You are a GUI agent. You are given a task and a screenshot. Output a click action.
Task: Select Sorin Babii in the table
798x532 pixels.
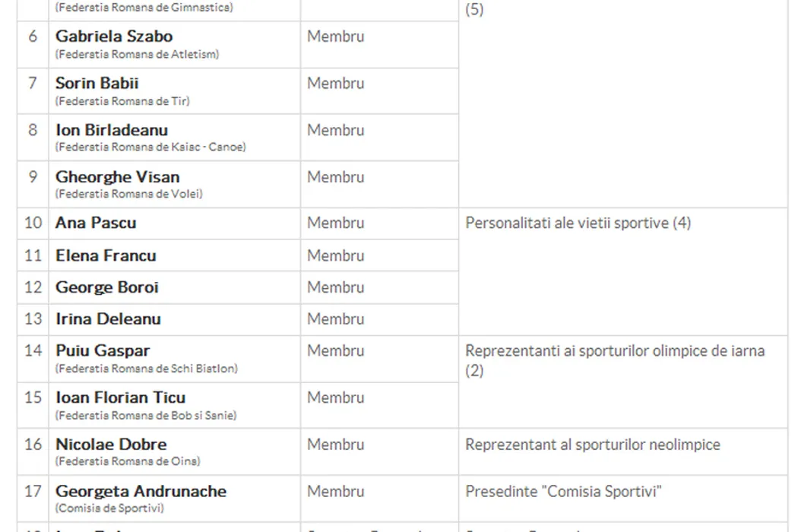pyautogui.click(x=97, y=84)
